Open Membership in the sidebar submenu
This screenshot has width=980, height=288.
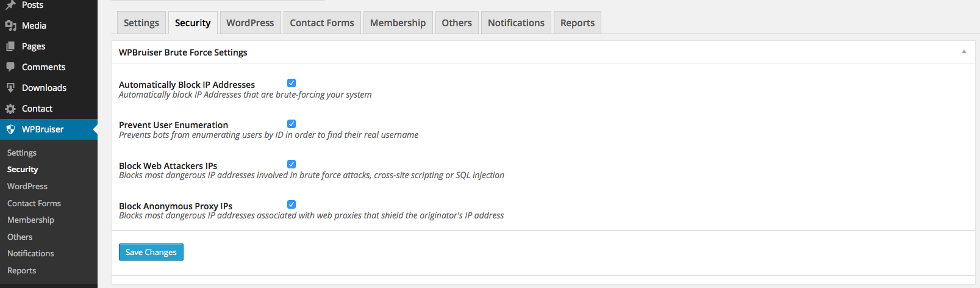click(30, 220)
